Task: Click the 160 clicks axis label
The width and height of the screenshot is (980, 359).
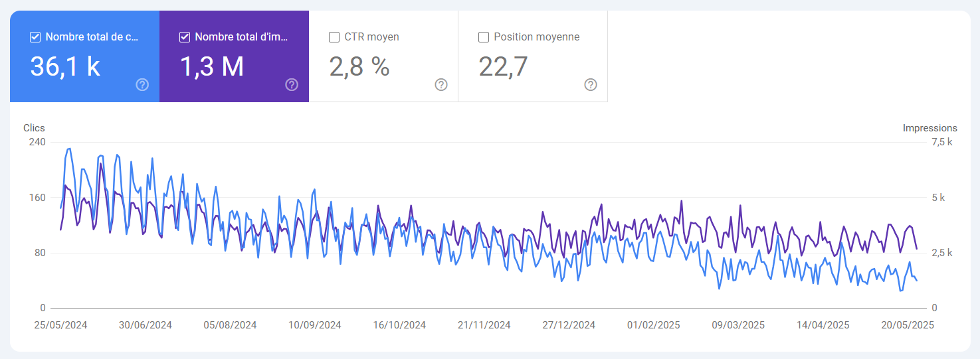Action: 38,198
